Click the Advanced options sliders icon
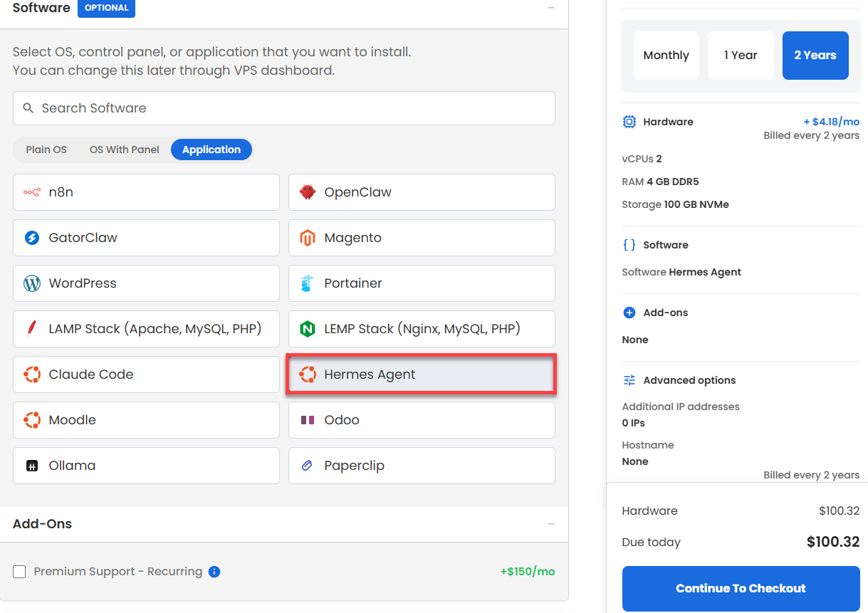The image size is (868, 613). point(629,380)
